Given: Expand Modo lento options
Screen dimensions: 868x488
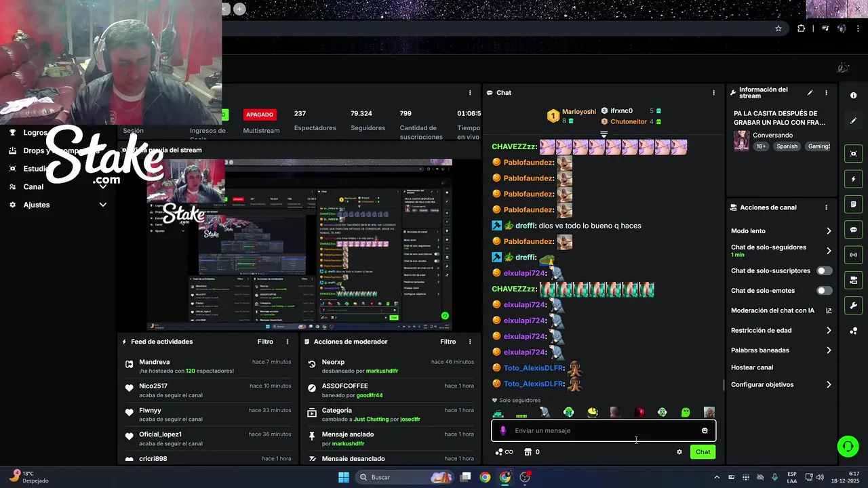Looking at the screenshot, I should pyautogui.click(x=829, y=231).
